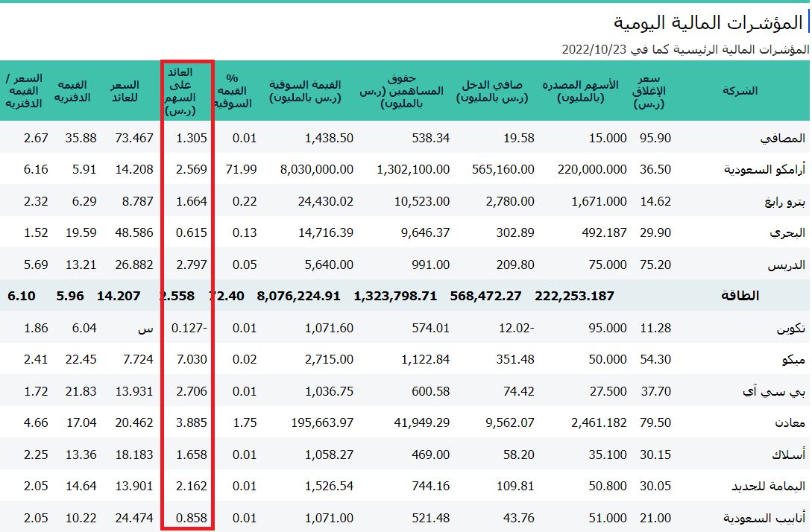This screenshot has height=532, width=812.
Task: Click the الطاقة sector summary label
Action: [740, 296]
